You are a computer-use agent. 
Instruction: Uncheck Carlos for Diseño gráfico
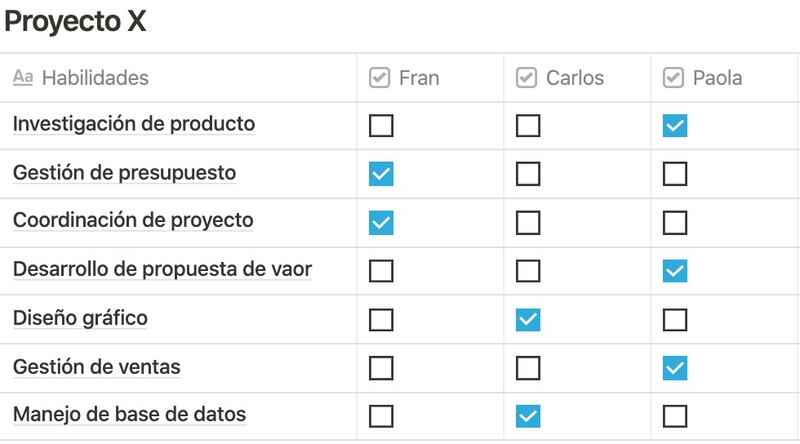[x=528, y=320]
